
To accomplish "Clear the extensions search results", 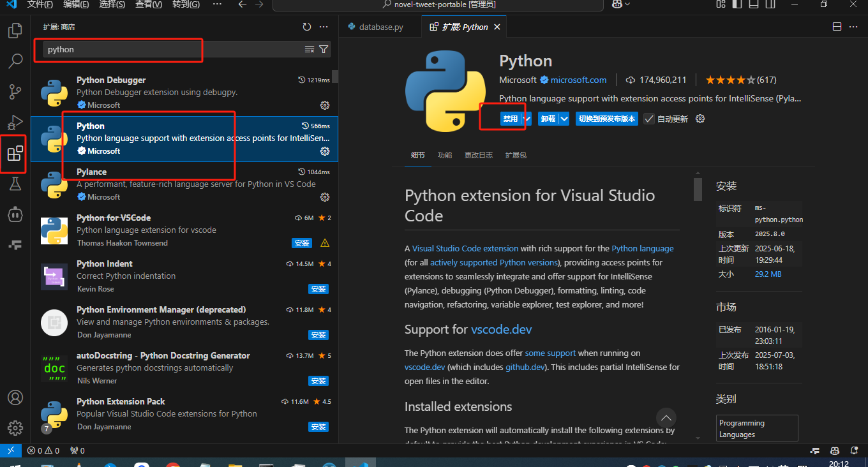I will pos(310,49).
